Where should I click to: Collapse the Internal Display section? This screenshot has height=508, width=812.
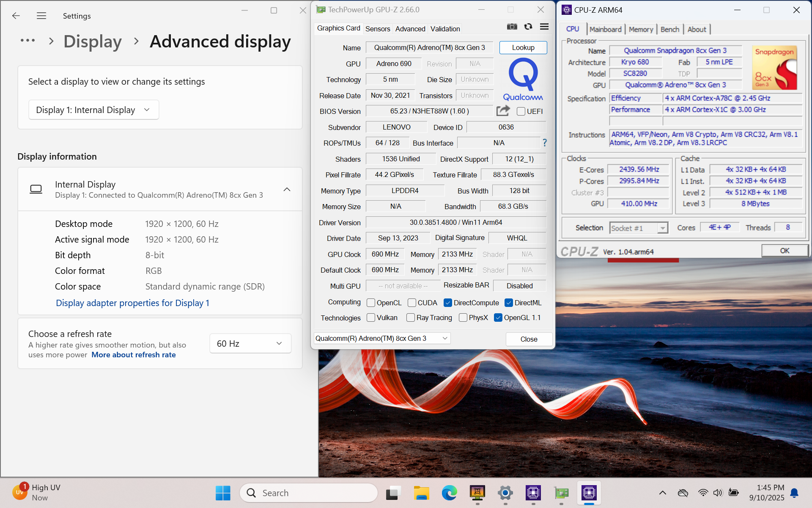[x=287, y=189]
